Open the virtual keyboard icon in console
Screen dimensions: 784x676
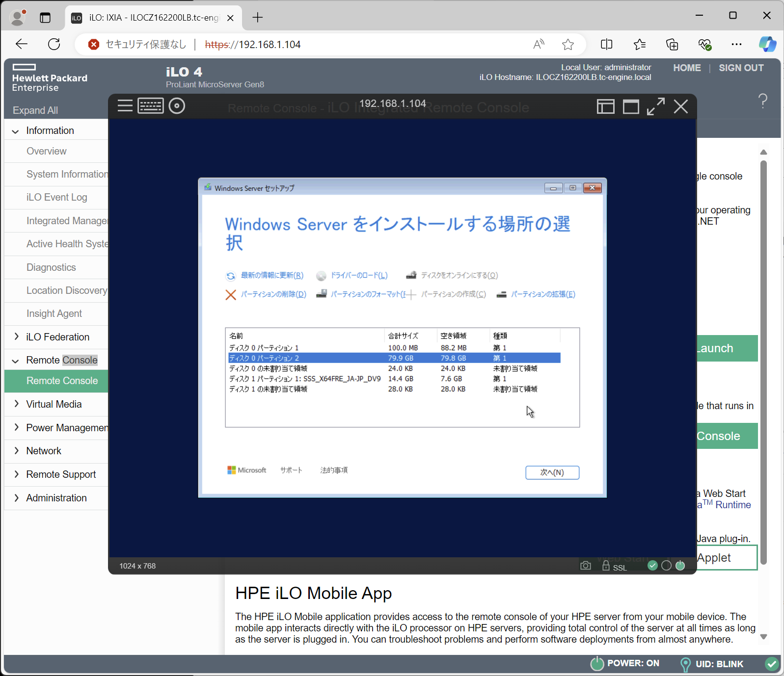(x=151, y=105)
